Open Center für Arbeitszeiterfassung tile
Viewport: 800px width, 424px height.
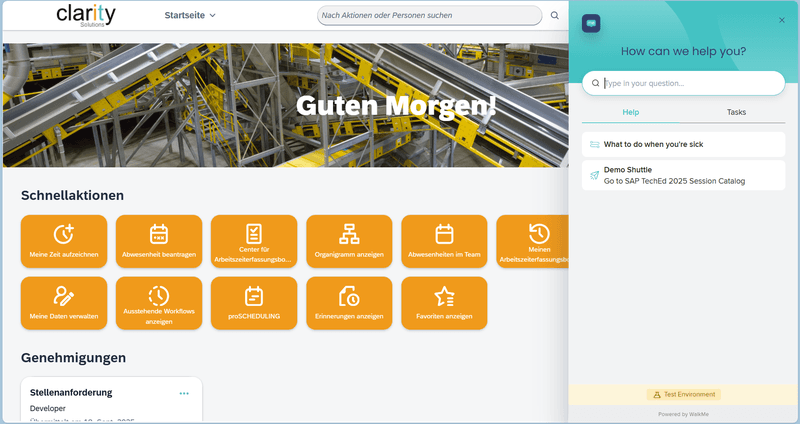pyautogui.click(x=254, y=242)
